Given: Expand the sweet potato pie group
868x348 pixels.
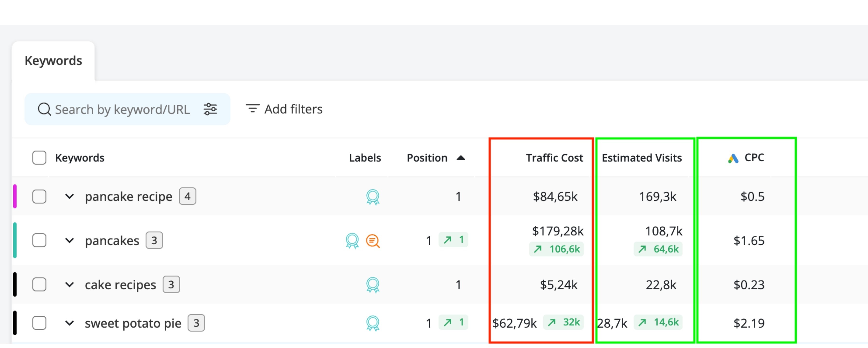Looking at the screenshot, I should (x=69, y=323).
